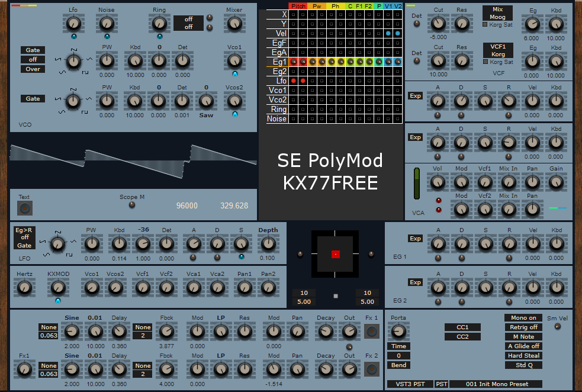Select the Pw column header in matrix
Image resolution: width=582 pixels, height=392 pixels.
pyautogui.click(x=317, y=6)
